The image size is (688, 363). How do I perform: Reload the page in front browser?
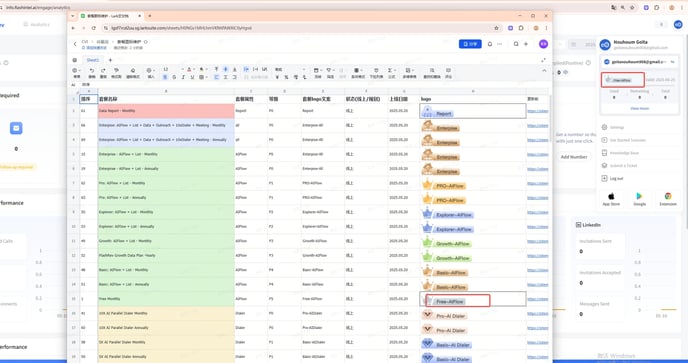tap(93, 28)
